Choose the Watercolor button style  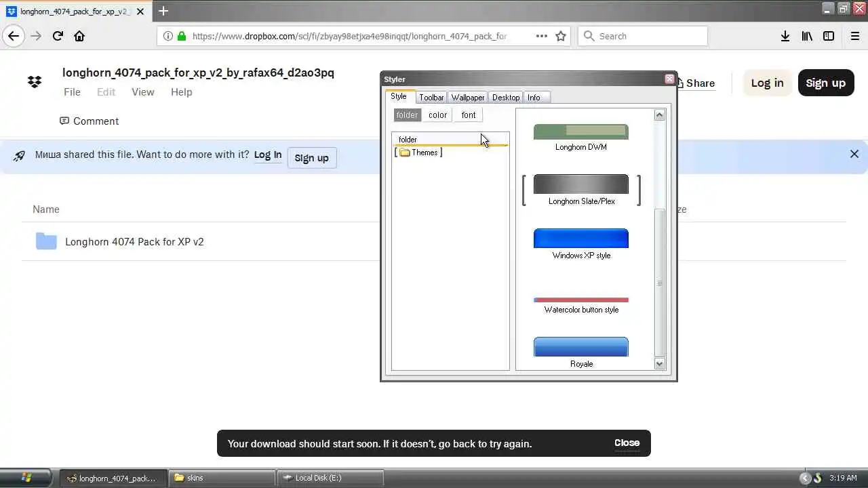click(581, 305)
